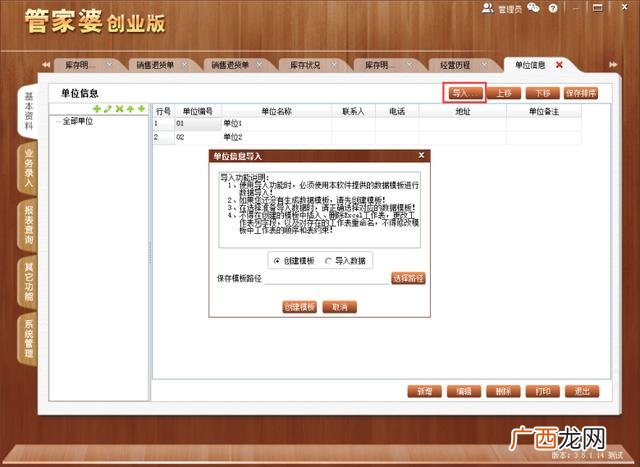Click the 上移 button
Viewport: 640px width, 467px height.
point(504,93)
